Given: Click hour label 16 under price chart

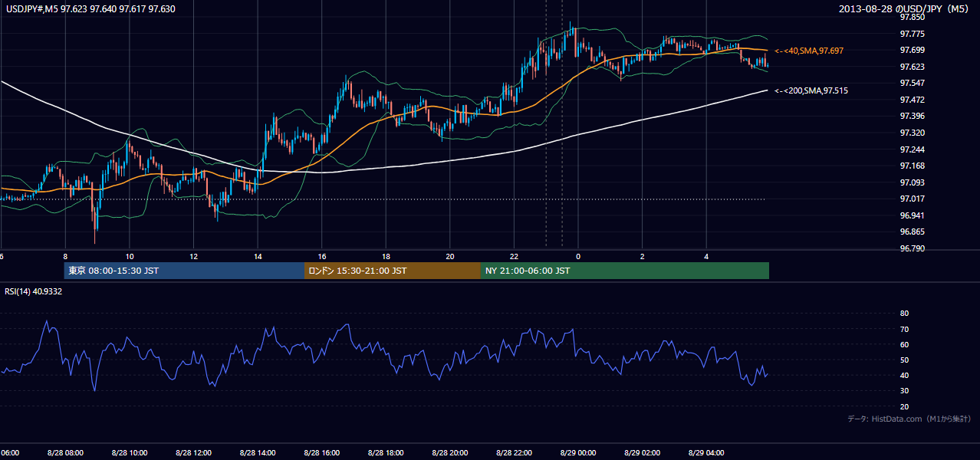Looking at the screenshot, I should coord(321,256).
